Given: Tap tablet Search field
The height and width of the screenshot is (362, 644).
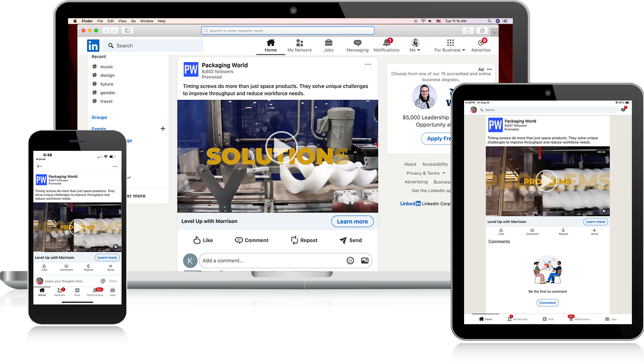Looking at the screenshot, I should pyautogui.click(x=548, y=110).
